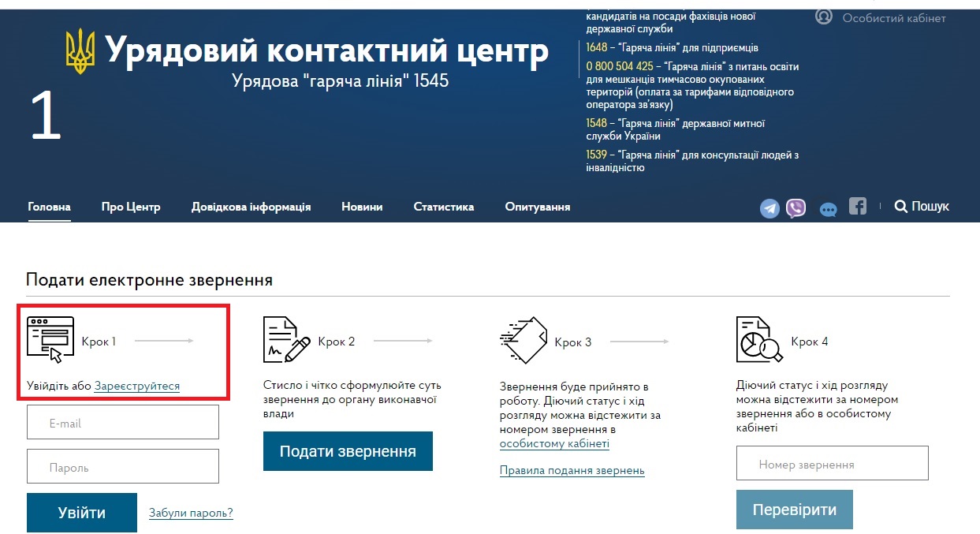Go to the Головна menu item

(49, 207)
